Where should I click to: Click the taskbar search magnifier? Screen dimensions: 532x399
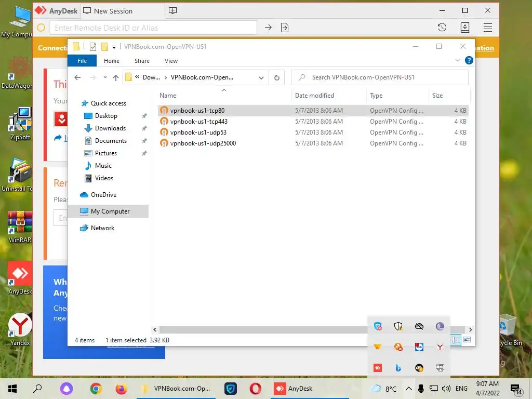click(37, 389)
